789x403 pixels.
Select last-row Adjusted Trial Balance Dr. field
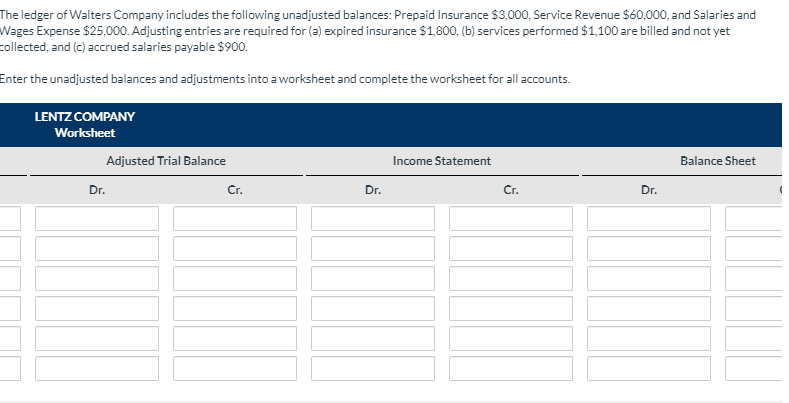[97, 368]
